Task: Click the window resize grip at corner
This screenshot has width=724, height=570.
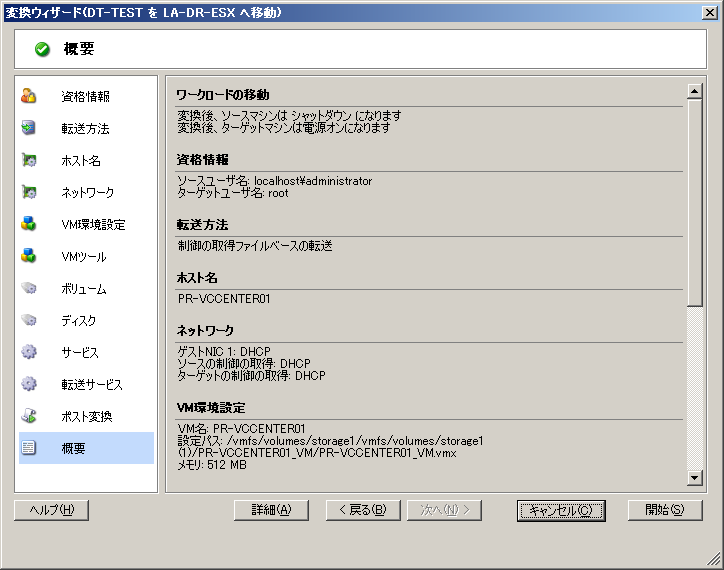Action: (714, 559)
